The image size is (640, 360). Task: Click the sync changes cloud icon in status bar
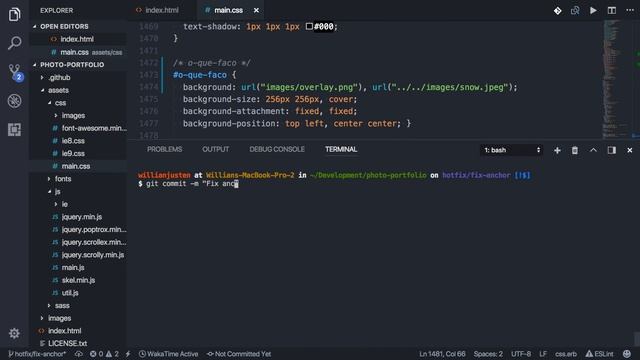(78, 354)
